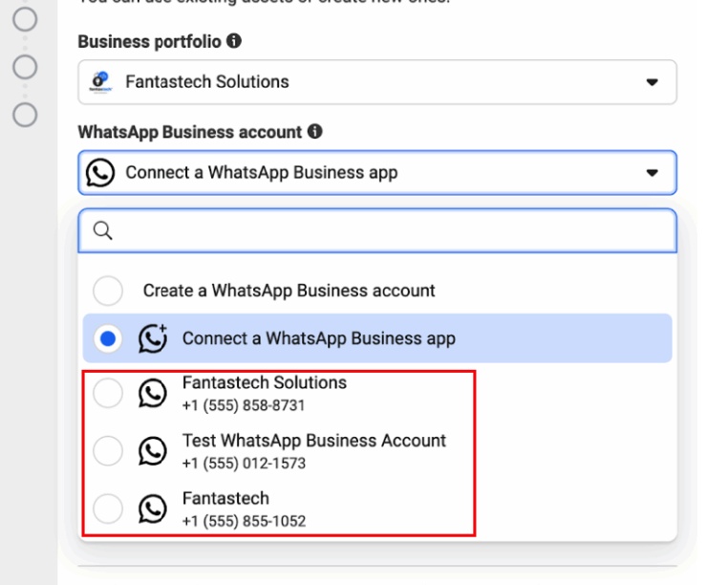This screenshot has width=728, height=585.
Task: Click WhatsApp icon for Fantastech +1 (555) 855-1052
Action: (152, 509)
